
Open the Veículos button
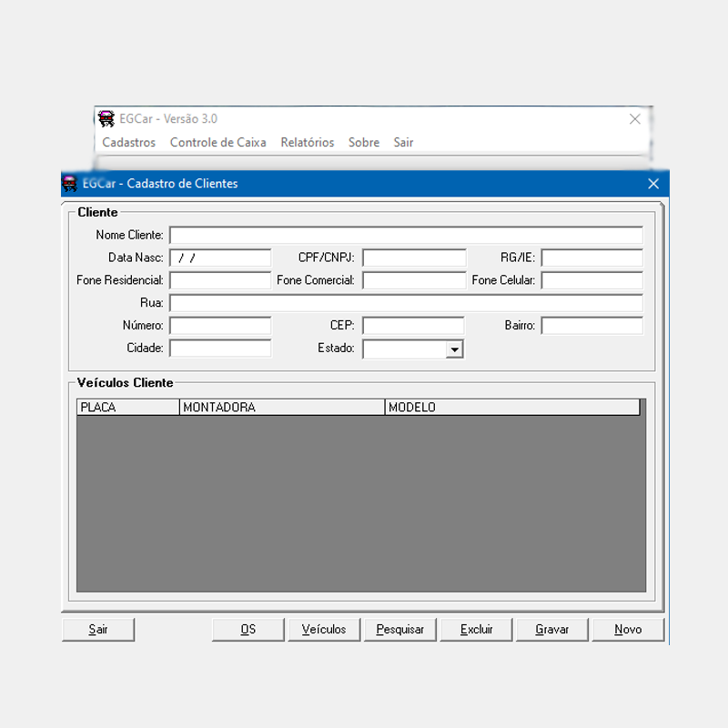[324, 630]
